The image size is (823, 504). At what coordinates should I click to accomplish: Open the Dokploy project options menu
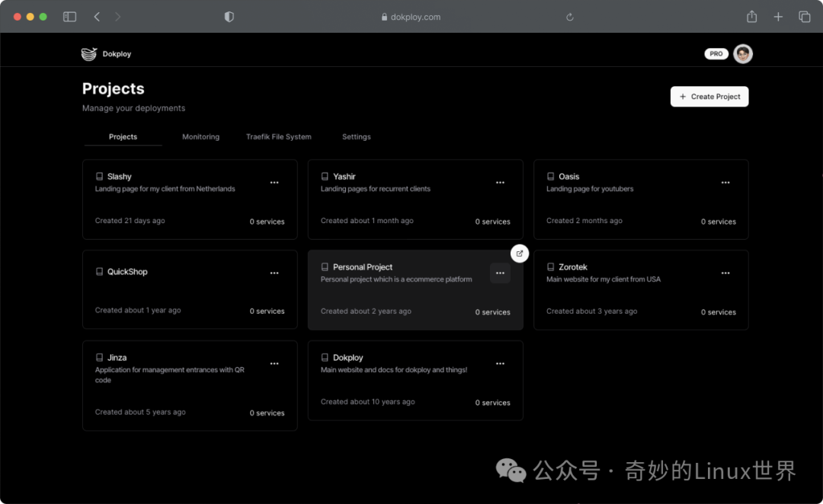point(500,363)
